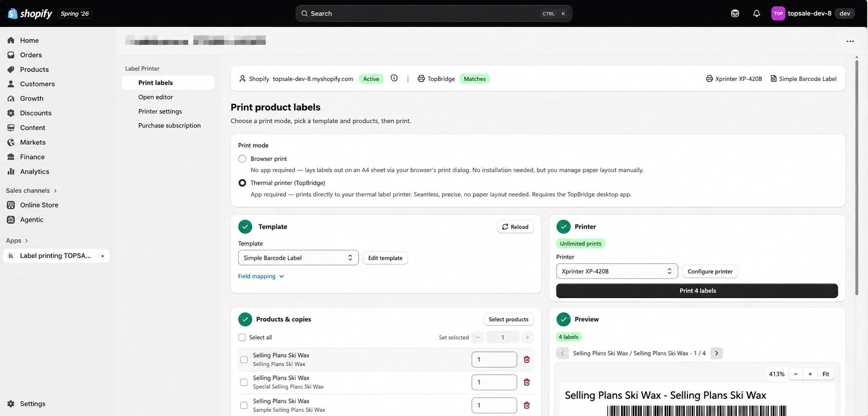This screenshot has height=416, width=868.
Task: Select Browser print mode
Action: 242,159
